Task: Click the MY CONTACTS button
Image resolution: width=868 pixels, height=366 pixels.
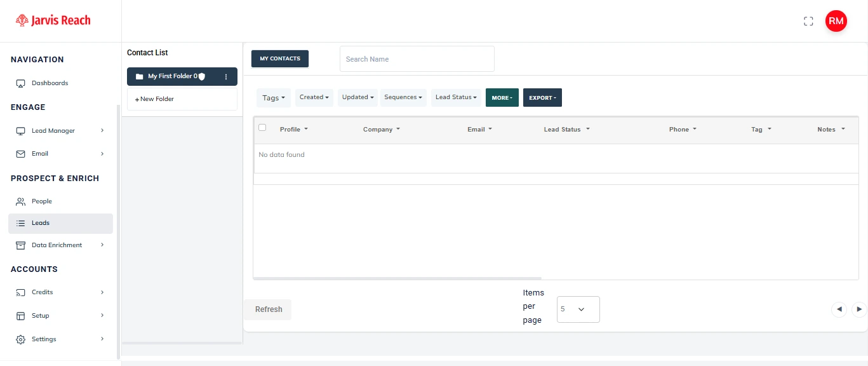Action: click(x=280, y=58)
